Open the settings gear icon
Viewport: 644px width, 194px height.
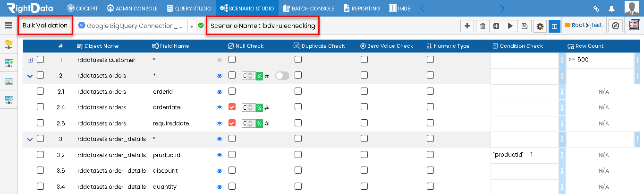pos(540,26)
